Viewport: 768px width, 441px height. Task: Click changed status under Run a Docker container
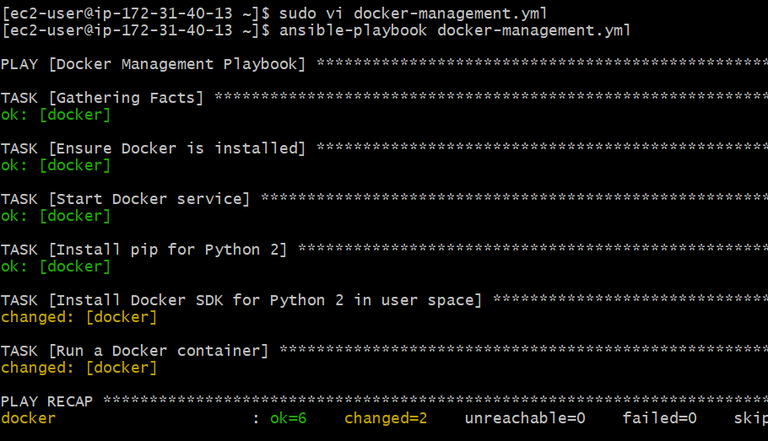(79, 368)
